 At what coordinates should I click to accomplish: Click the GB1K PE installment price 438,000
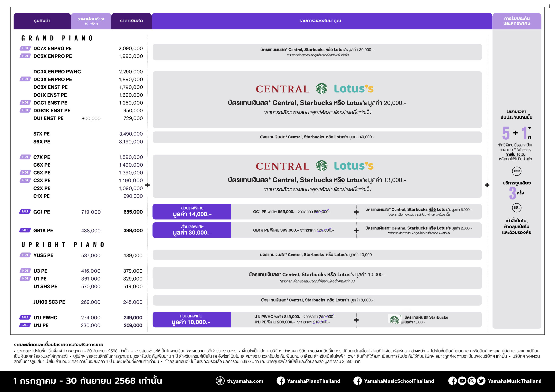coord(91,231)
